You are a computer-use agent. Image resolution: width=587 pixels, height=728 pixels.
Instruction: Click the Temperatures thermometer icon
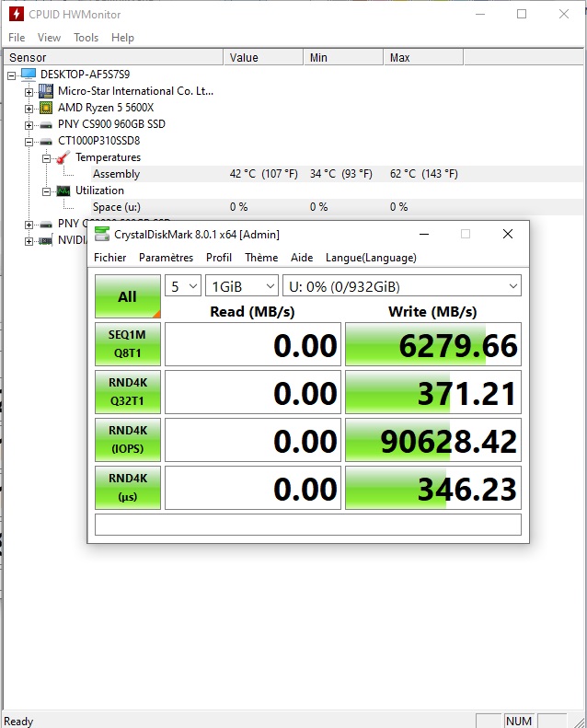pyautogui.click(x=63, y=157)
